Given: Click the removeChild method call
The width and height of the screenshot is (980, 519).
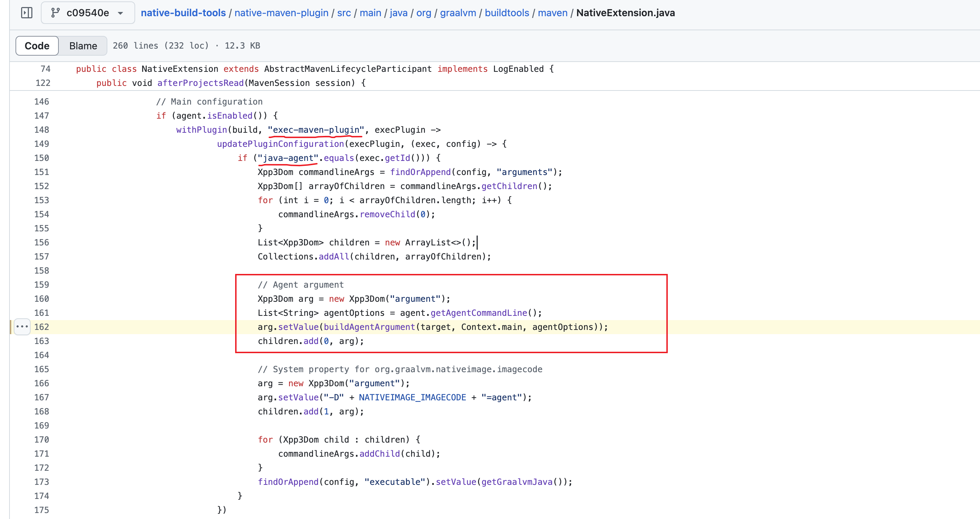Looking at the screenshot, I should [x=387, y=214].
